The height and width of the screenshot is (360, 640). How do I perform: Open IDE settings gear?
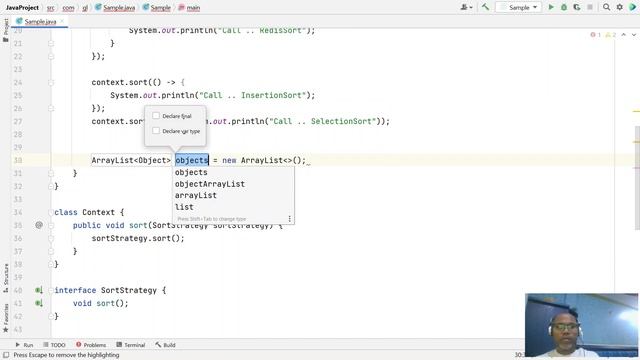pyautogui.click(x=620, y=7)
